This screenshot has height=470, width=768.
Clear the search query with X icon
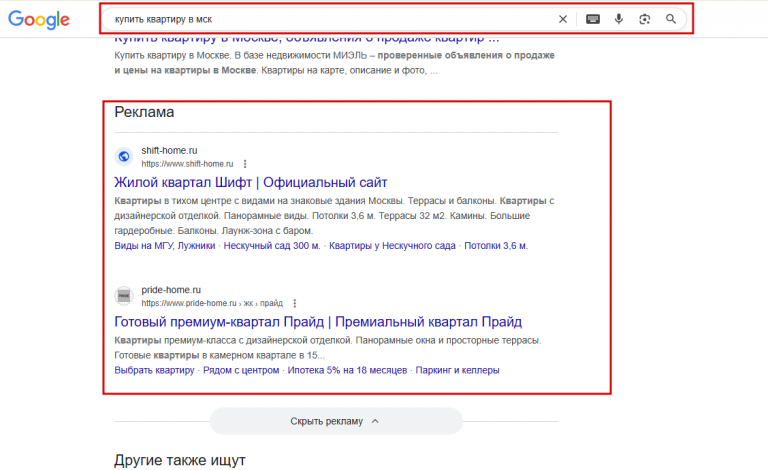(563, 19)
